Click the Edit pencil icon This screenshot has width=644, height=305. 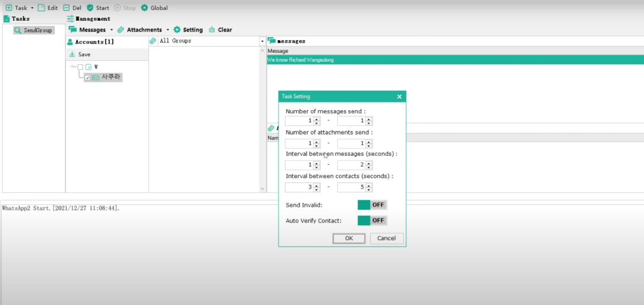coord(42,8)
